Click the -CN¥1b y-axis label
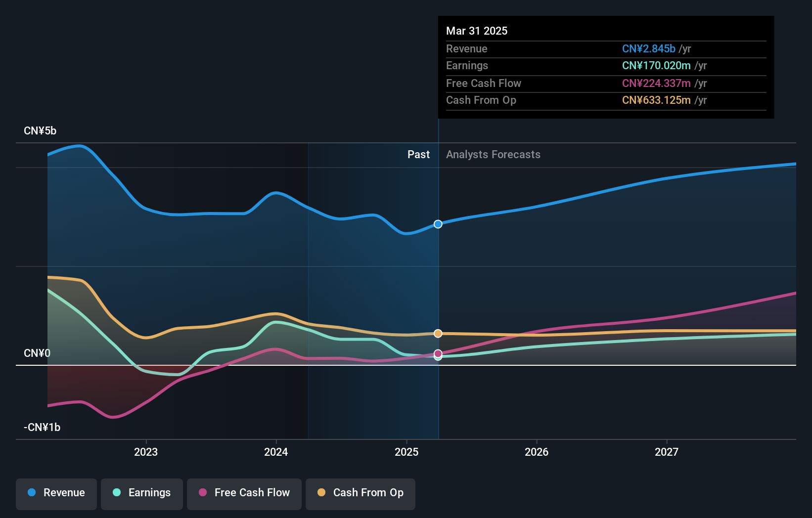This screenshot has height=518, width=812. point(42,428)
